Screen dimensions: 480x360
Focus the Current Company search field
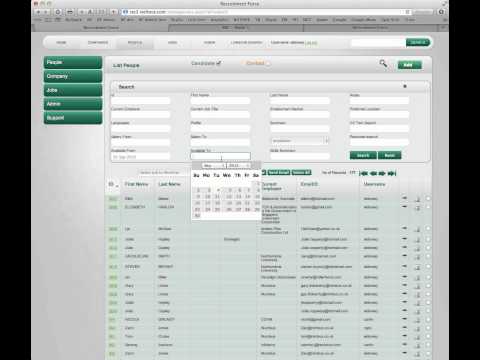point(140,115)
